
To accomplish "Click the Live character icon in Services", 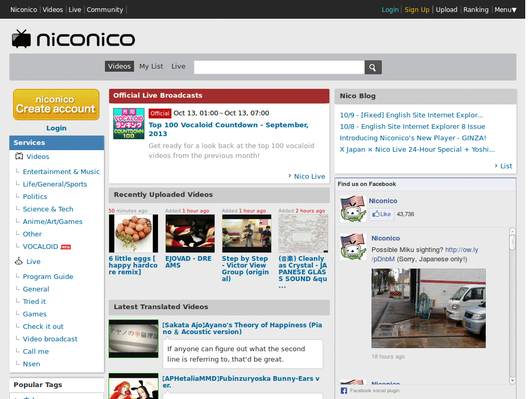I will click(19, 261).
